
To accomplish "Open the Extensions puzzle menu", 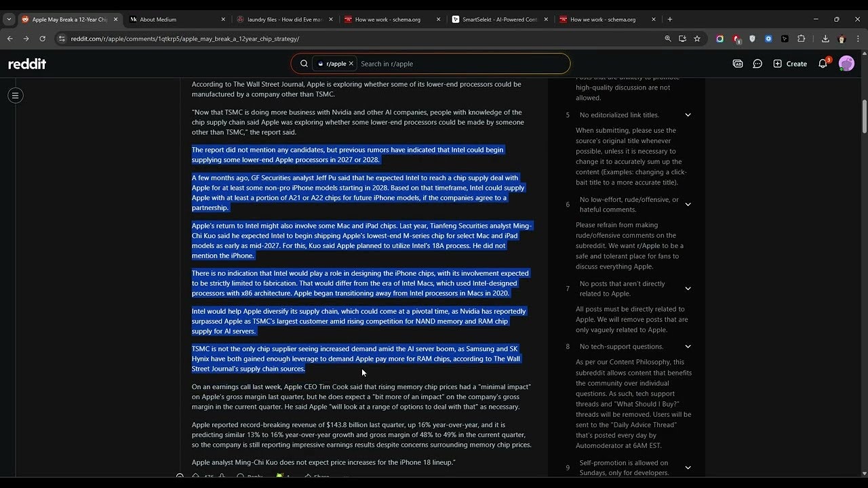I will click(x=801, y=39).
